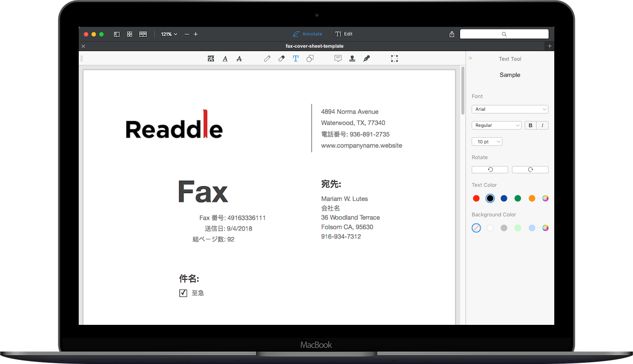Switch to two-page split view
The height and width of the screenshot is (364, 633).
(143, 34)
